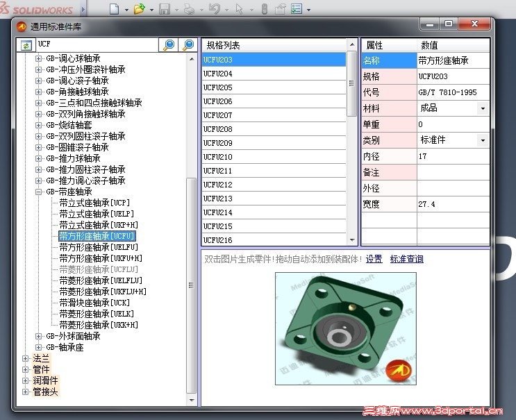Open dropdown arrow next to New document icon
This screenshot has height=420, width=516.
126,10
